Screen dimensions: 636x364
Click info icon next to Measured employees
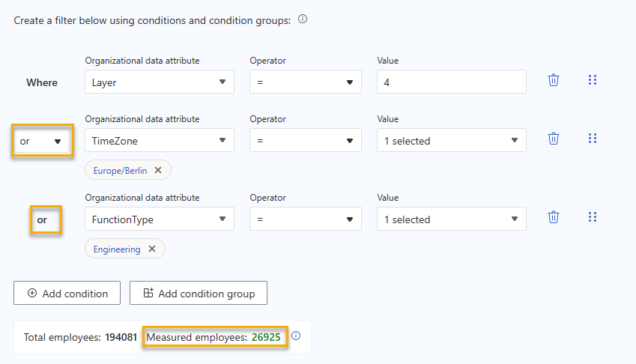[x=296, y=336]
